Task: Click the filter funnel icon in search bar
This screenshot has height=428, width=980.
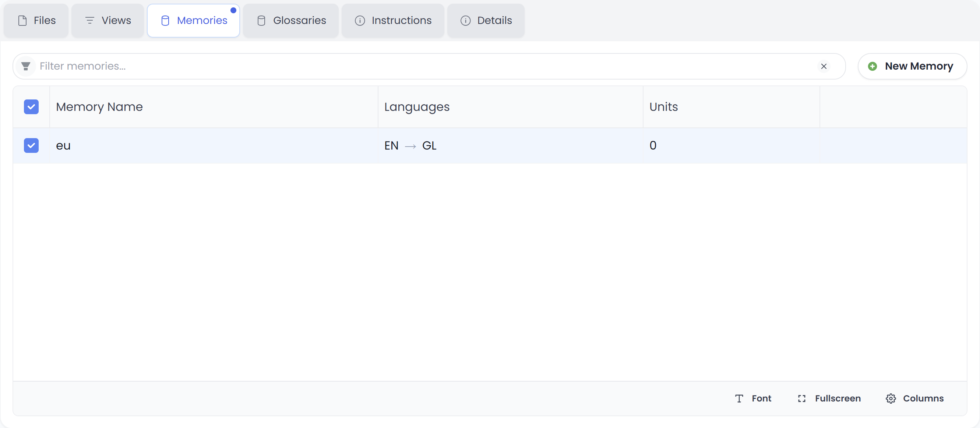Action: coord(25,66)
